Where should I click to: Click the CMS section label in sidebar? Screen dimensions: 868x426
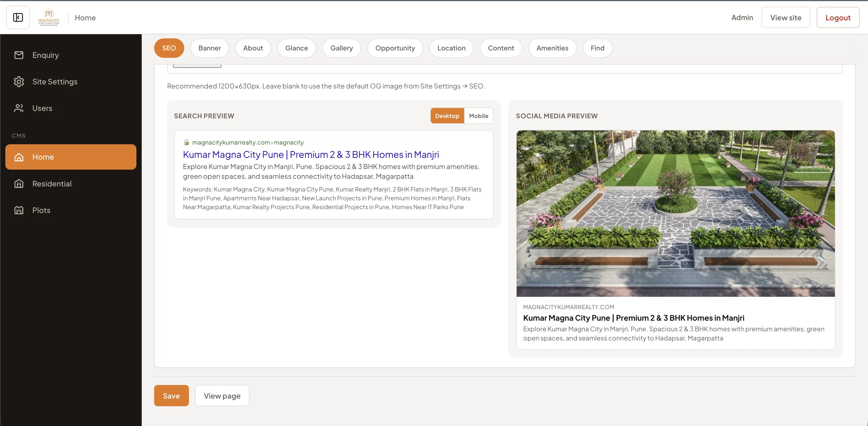pos(19,136)
